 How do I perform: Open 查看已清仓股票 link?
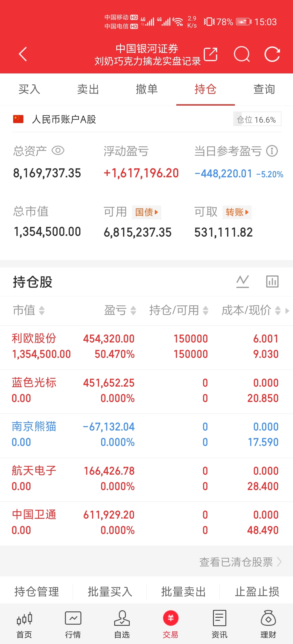[x=240, y=562]
